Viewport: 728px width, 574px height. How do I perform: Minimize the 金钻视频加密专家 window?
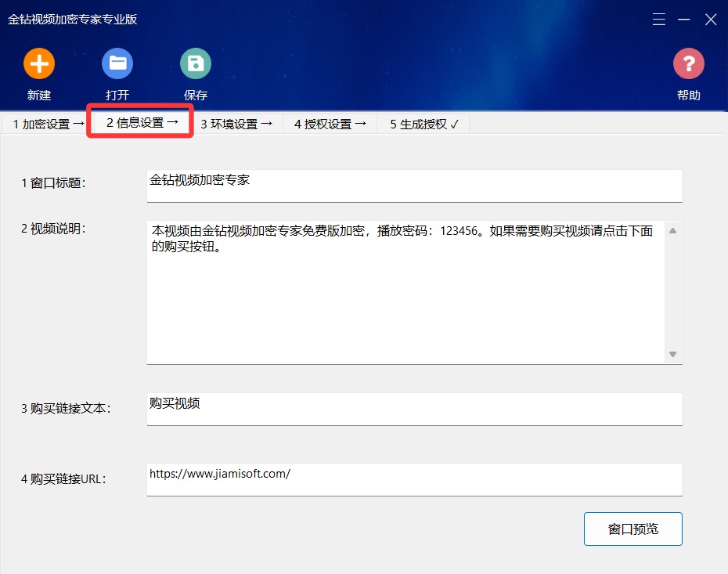pyautogui.click(x=684, y=20)
